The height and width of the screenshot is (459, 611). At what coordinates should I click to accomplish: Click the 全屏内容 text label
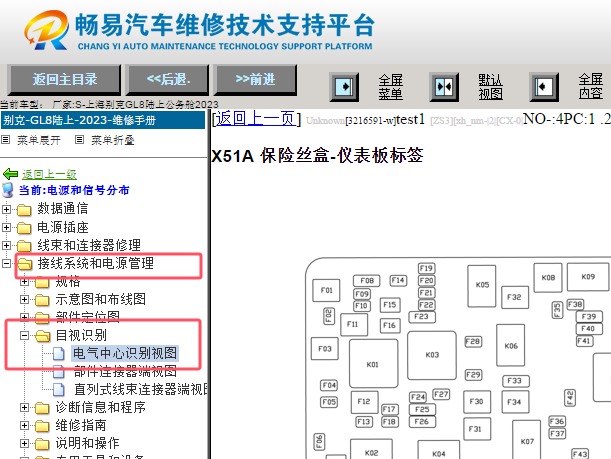[590, 87]
